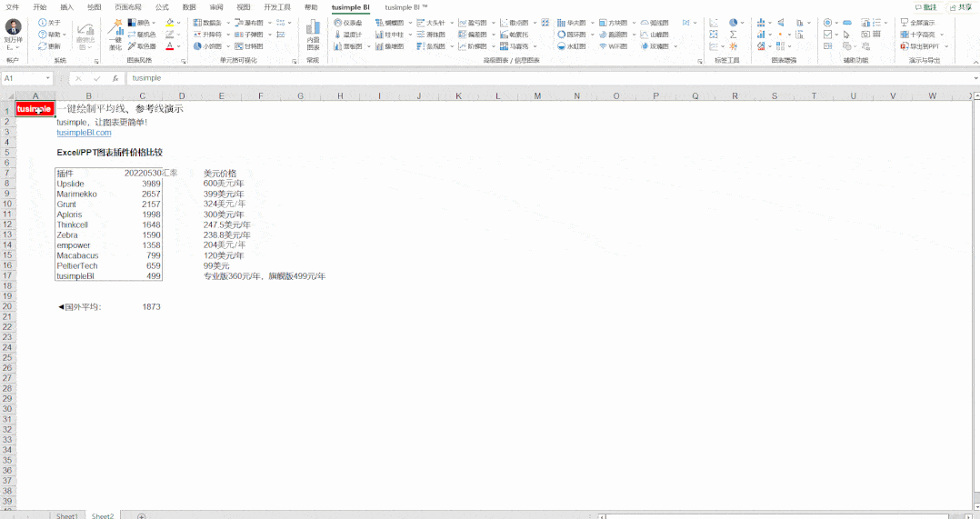The width and height of the screenshot is (980, 519).
Task: Click the 内置图表 built-in charts icon
Action: [x=313, y=35]
